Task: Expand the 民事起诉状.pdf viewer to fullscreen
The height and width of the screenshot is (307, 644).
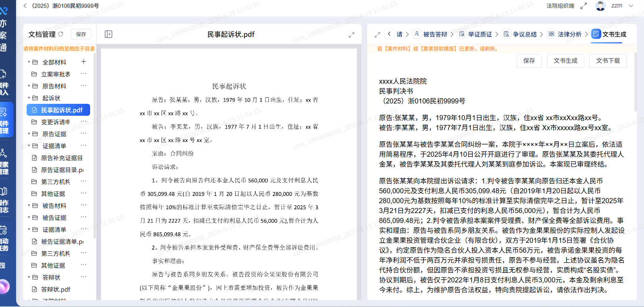Action: (352, 35)
